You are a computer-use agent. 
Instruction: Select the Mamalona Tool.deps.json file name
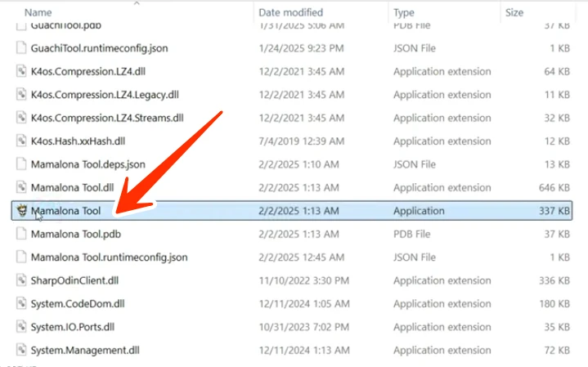(x=88, y=164)
